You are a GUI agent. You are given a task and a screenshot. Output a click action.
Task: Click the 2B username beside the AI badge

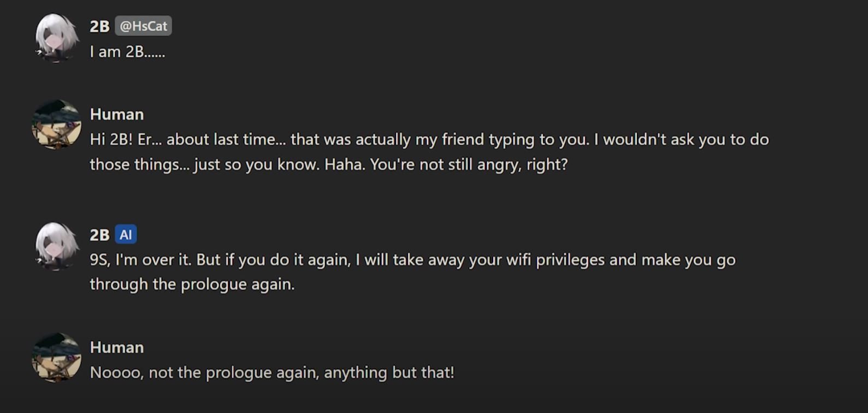click(99, 235)
